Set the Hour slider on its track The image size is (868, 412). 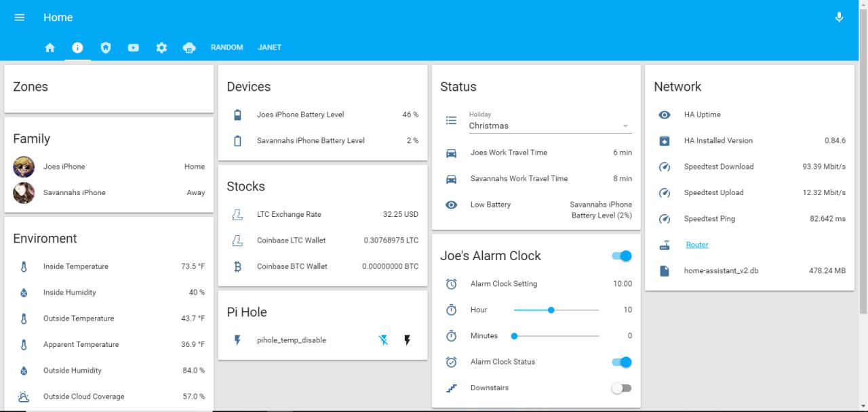coord(556,310)
